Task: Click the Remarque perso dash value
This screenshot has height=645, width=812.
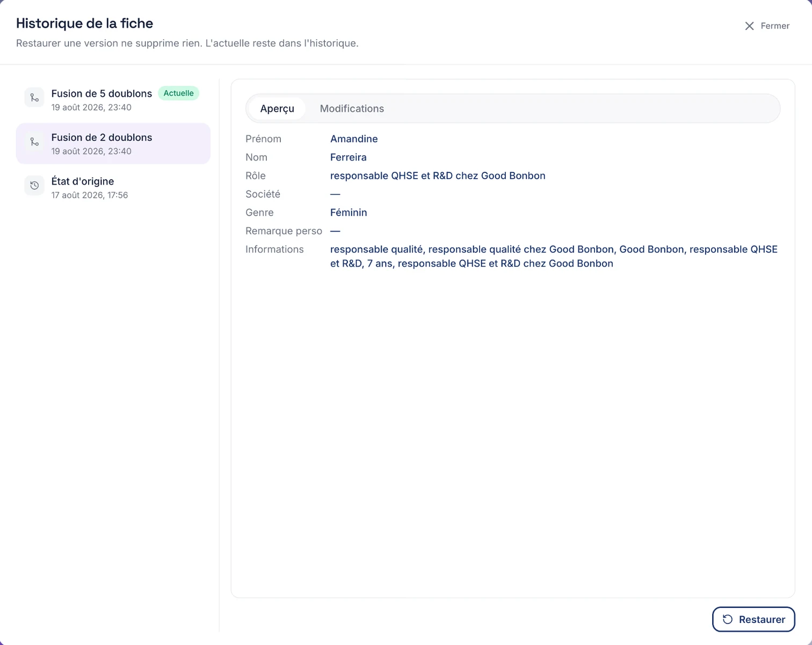Action: [335, 231]
